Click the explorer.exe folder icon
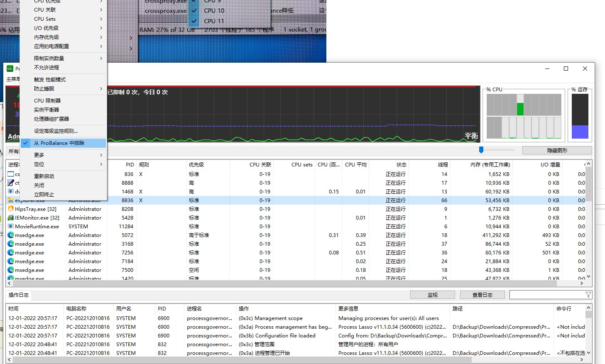This screenshot has width=605, height=364. (x=11, y=200)
